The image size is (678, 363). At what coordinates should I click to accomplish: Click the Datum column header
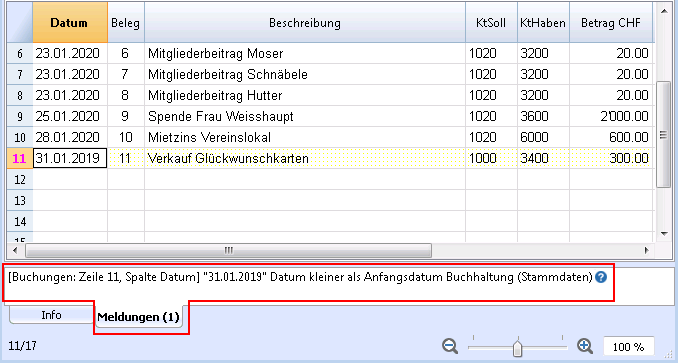70,22
